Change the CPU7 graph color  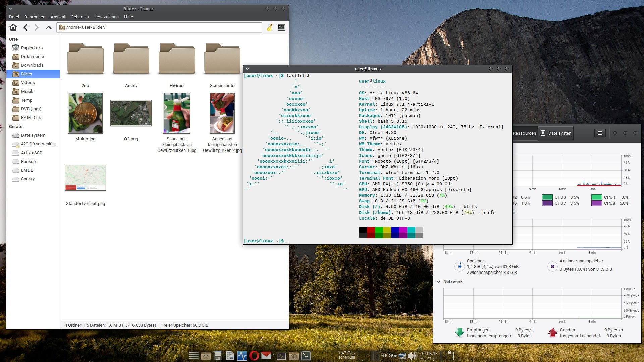[547, 203]
